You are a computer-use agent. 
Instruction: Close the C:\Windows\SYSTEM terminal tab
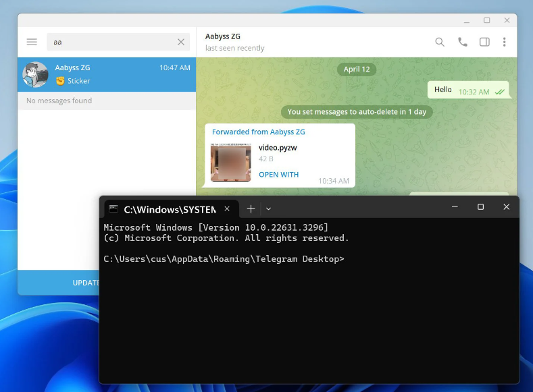click(228, 209)
